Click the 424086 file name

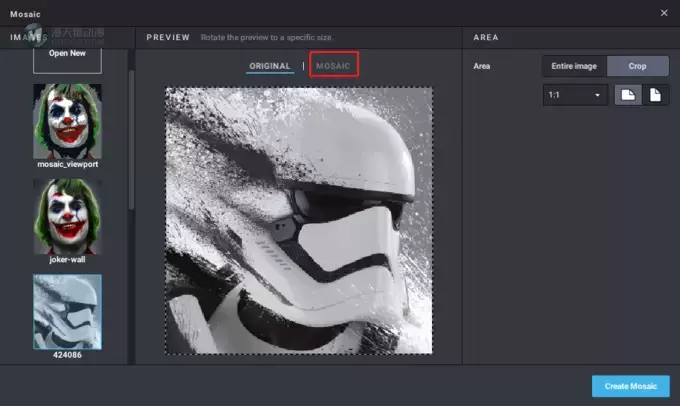click(67, 355)
